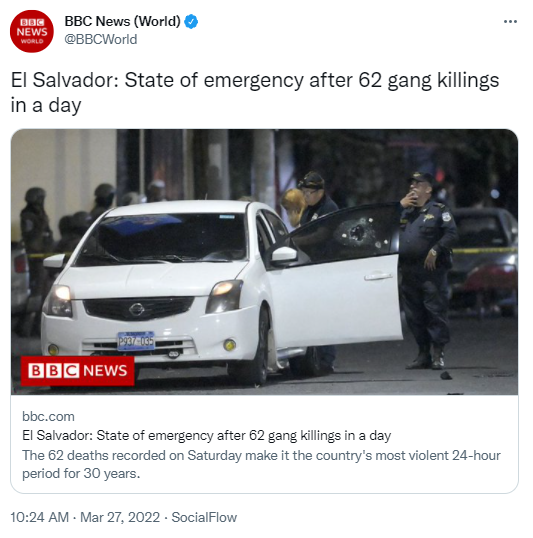Click the blue verified badge
This screenshot has height=538, width=533.
click(191, 22)
